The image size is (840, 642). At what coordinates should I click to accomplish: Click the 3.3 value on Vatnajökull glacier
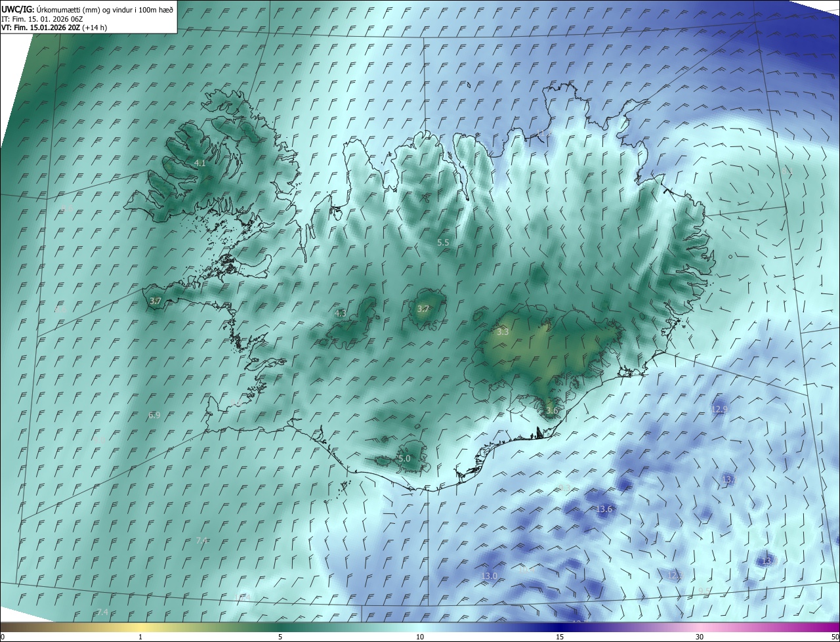tap(503, 332)
